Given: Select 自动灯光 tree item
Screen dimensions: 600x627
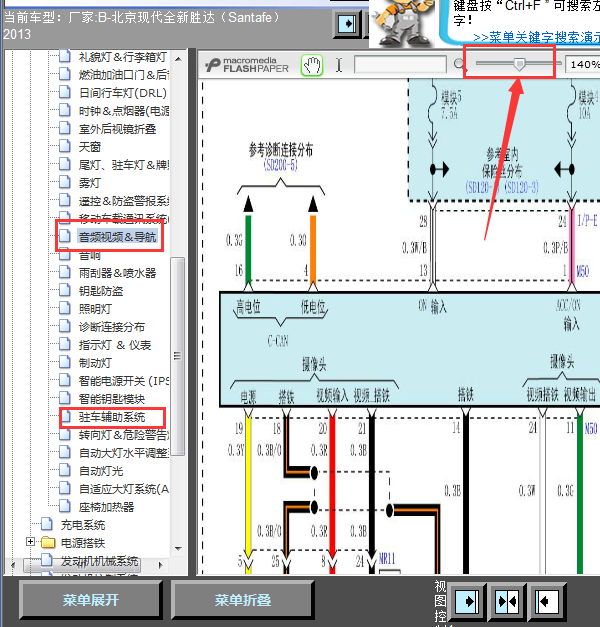Looking at the screenshot, I should pyautogui.click(x=101, y=471).
